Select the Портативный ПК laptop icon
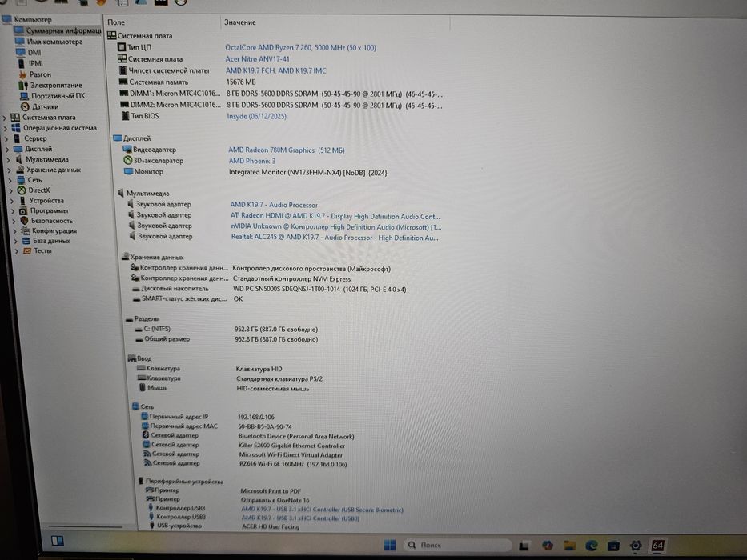The width and height of the screenshot is (747, 560). (24, 96)
